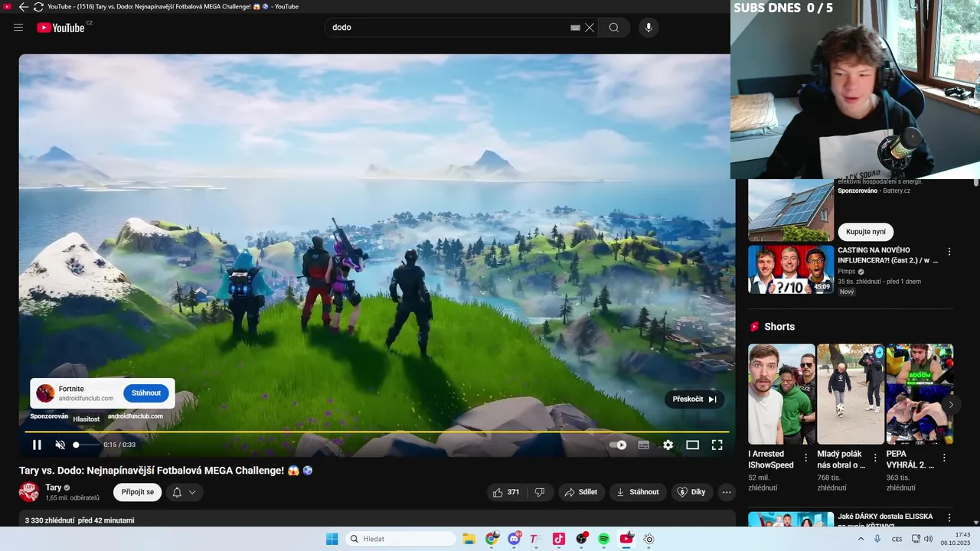Image resolution: width=980 pixels, height=551 pixels.
Task: Toggle subtitles captions button
Action: 644,445
